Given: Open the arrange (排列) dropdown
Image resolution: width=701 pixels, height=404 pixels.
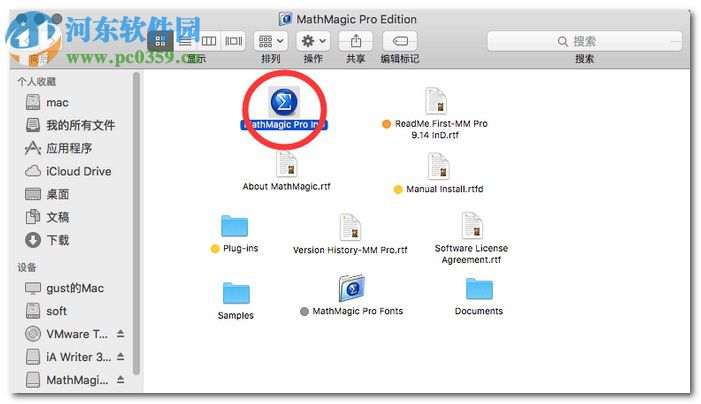Looking at the screenshot, I should pyautogui.click(x=271, y=42).
